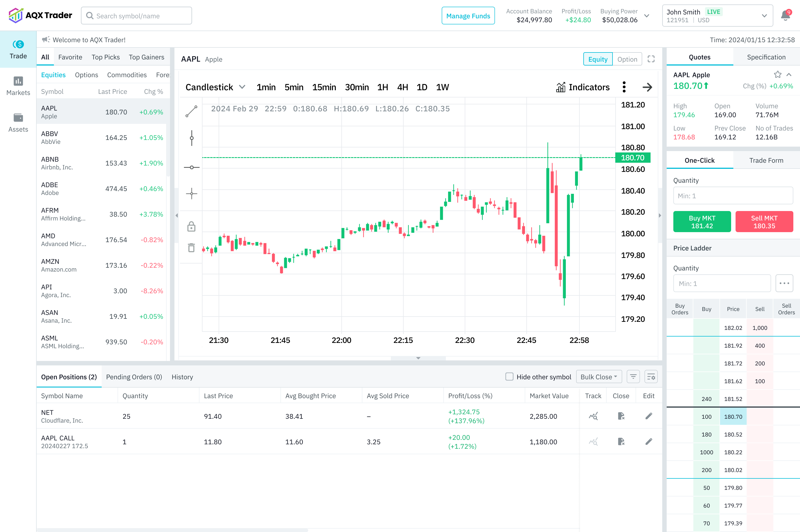This screenshot has height=532, width=800.
Task: Set chart interval to 1W
Action: [442, 87]
